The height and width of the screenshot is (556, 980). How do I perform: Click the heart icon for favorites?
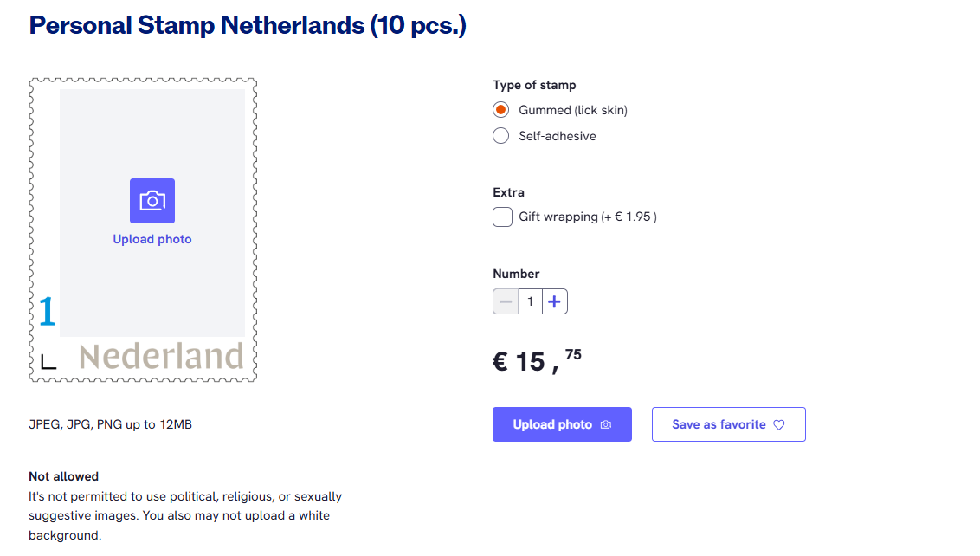coord(779,425)
